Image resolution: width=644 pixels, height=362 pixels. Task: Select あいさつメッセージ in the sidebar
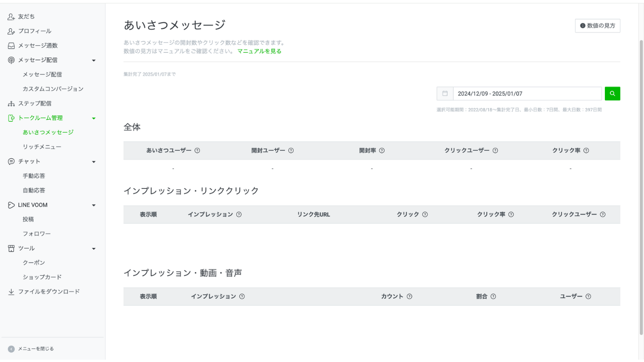pos(48,132)
